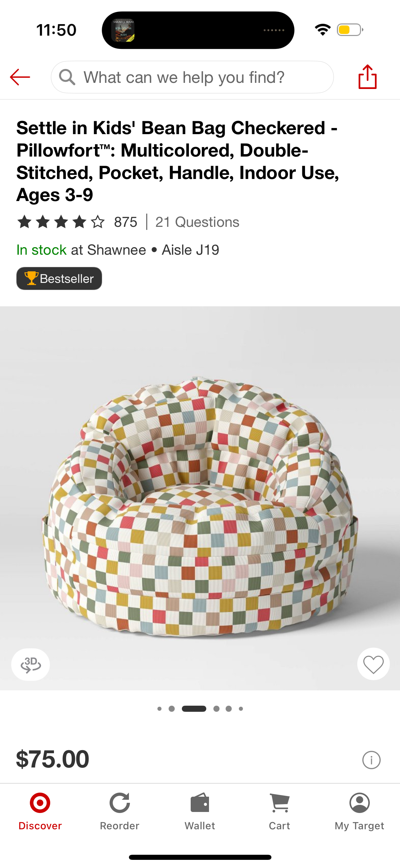Select the active image carousel indicator
The width and height of the screenshot is (400, 868).
194,708
